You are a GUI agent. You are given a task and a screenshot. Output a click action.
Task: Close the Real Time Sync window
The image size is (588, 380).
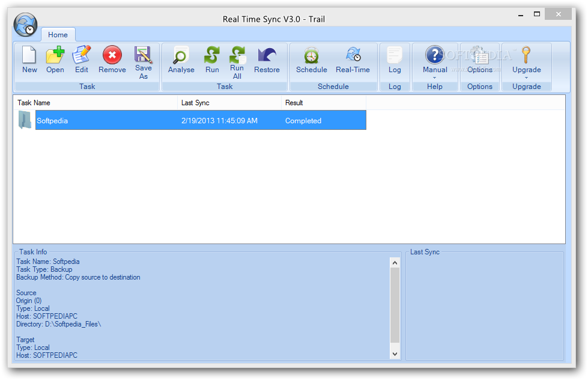559,14
